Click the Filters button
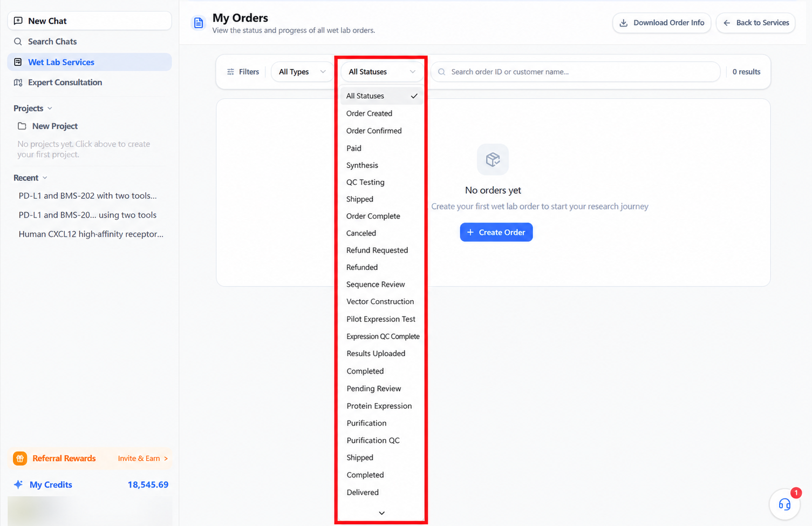The image size is (812, 526). click(x=243, y=72)
